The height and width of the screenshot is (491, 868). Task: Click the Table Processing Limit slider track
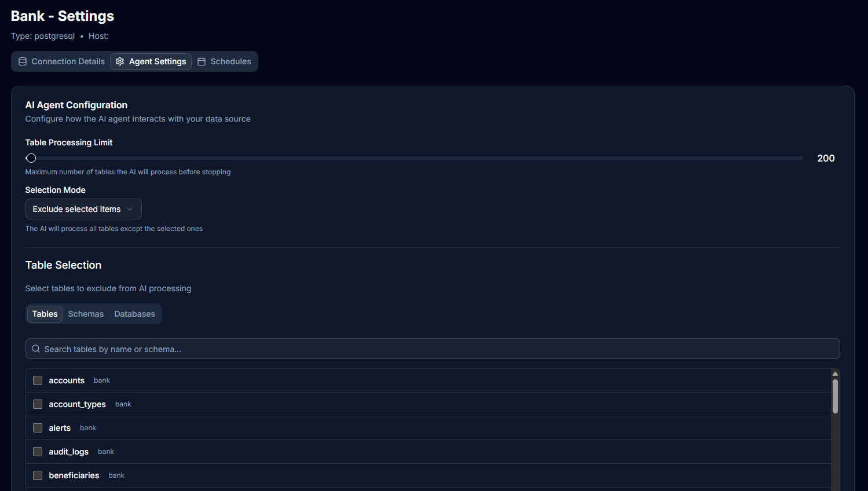[x=414, y=158]
